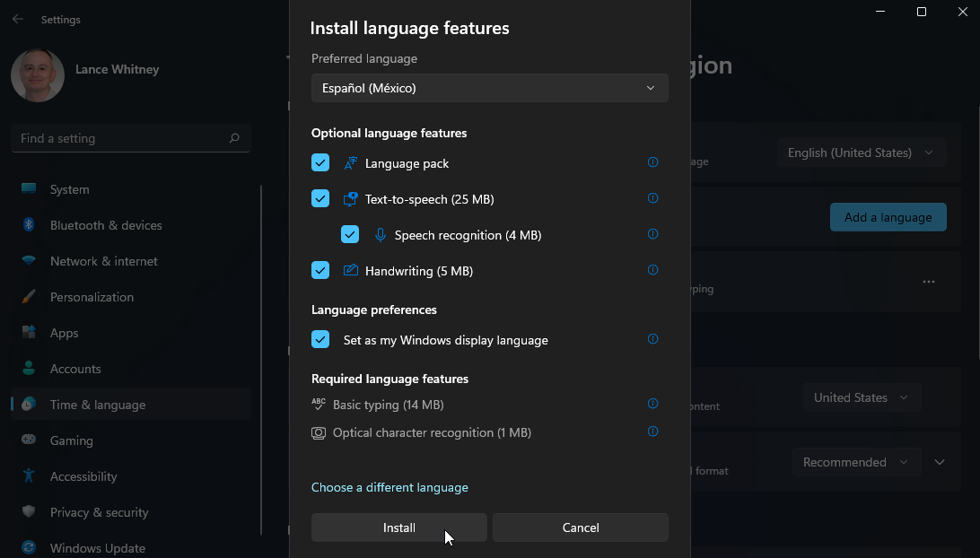Click the info icon beside Handwriting

pyautogui.click(x=652, y=269)
